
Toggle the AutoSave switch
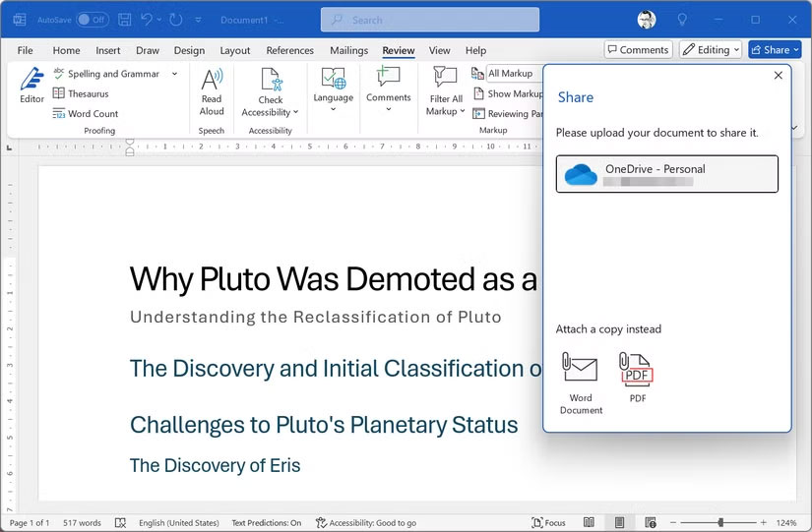point(92,20)
